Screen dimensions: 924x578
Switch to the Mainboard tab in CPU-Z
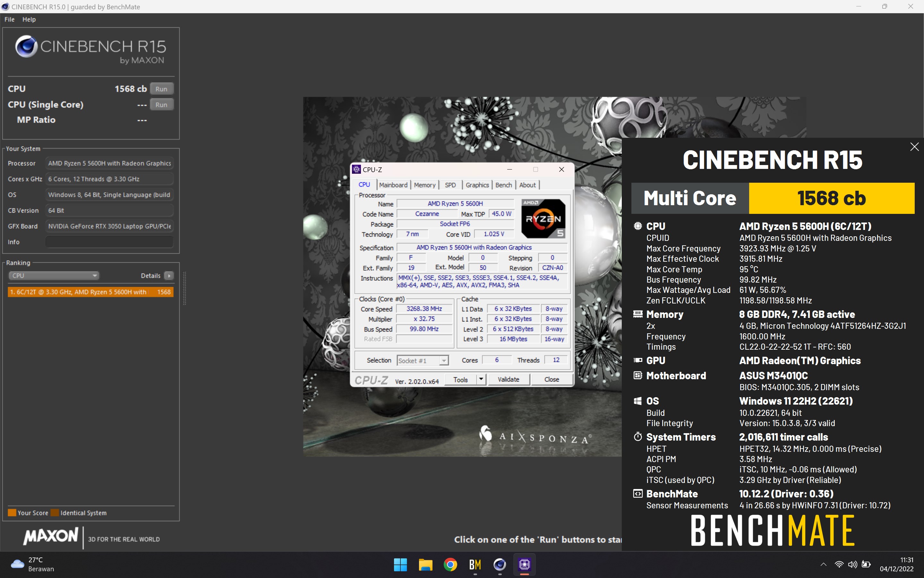point(393,185)
